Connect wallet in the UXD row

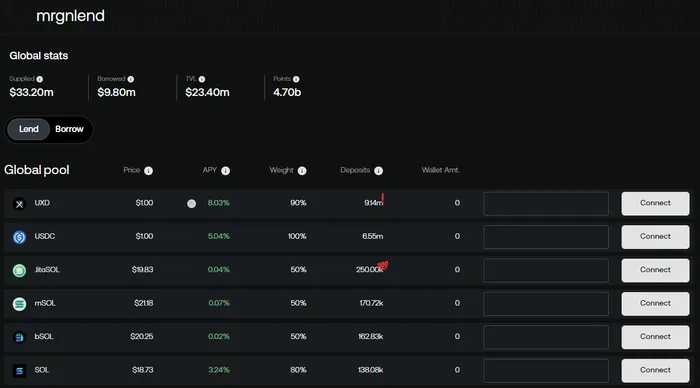point(655,204)
